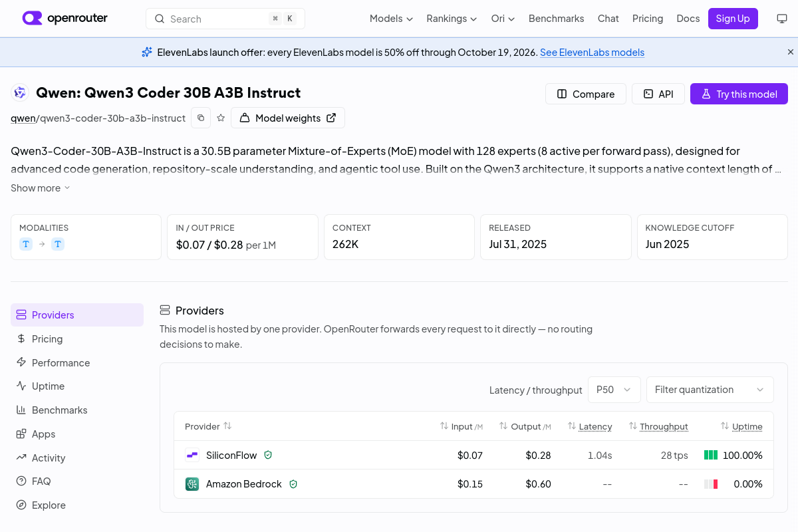Sort by Latency column
Screen dimensions: 798x532
click(x=590, y=426)
